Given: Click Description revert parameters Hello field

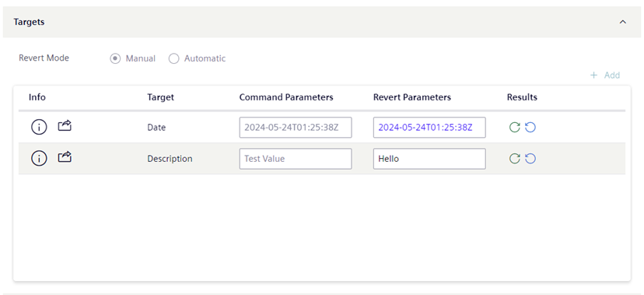Looking at the screenshot, I should (429, 159).
